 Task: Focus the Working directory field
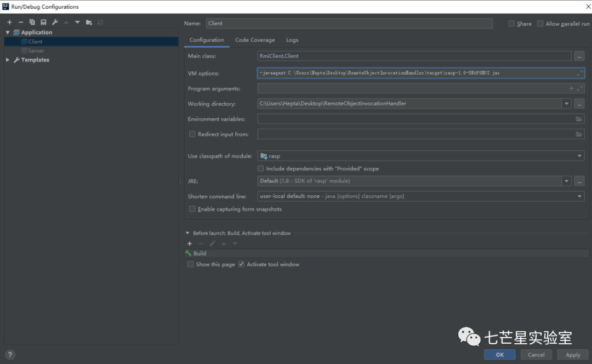[409, 104]
